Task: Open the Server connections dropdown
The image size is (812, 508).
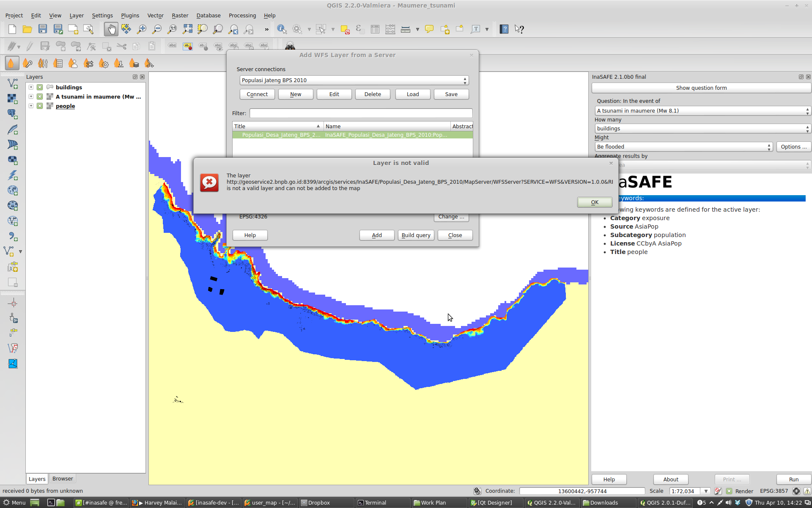Action: click(354, 80)
